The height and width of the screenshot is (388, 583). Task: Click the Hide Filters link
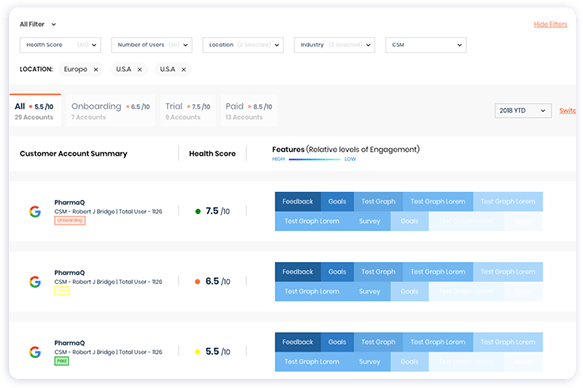pyautogui.click(x=550, y=25)
